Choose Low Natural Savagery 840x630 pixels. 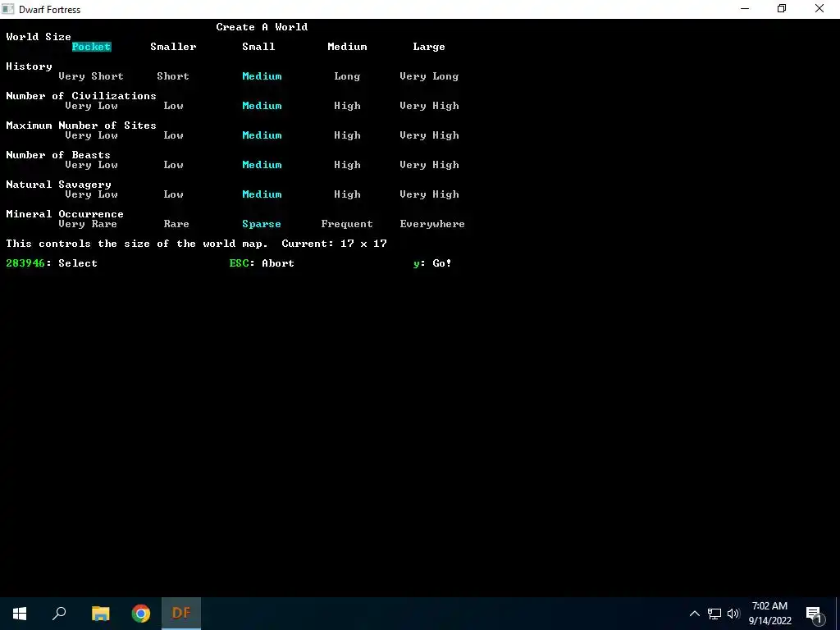click(x=173, y=194)
